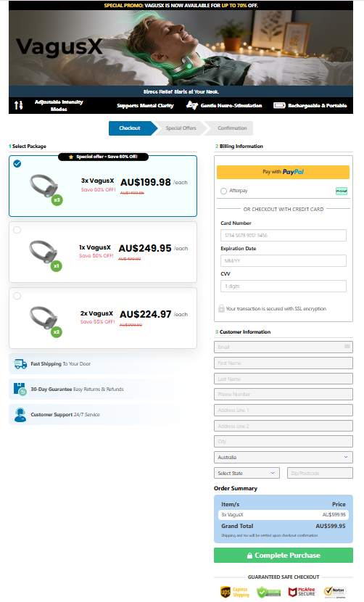Viewport: 364px width, 602px height.
Task: Click the customer support headset icon
Action: [20, 415]
